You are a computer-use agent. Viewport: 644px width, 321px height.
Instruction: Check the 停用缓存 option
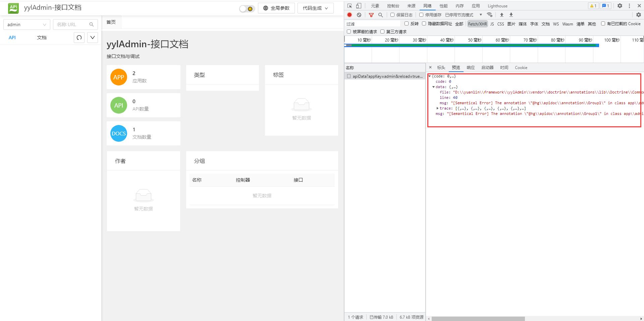pos(421,15)
